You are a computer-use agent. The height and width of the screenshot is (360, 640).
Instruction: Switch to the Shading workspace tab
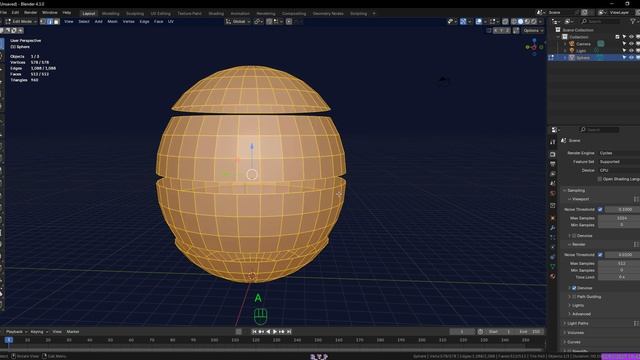click(x=216, y=13)
